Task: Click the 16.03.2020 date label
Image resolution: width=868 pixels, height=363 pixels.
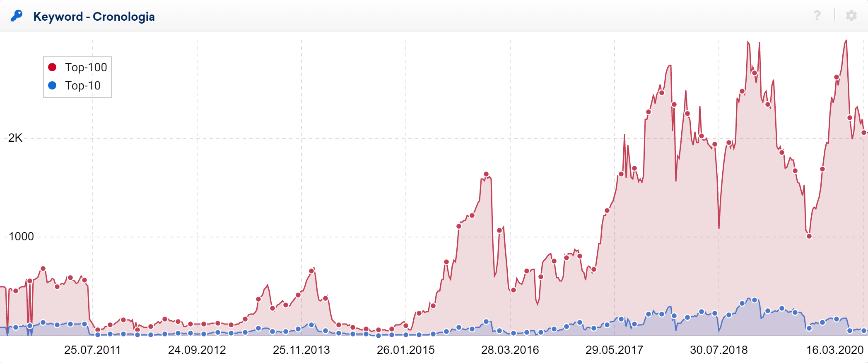Action: [835, 350]
